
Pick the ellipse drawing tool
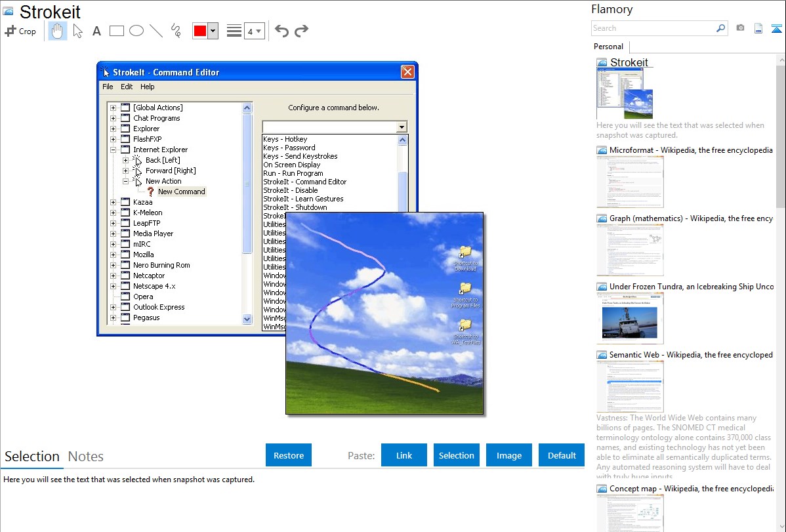click(136, 31)
